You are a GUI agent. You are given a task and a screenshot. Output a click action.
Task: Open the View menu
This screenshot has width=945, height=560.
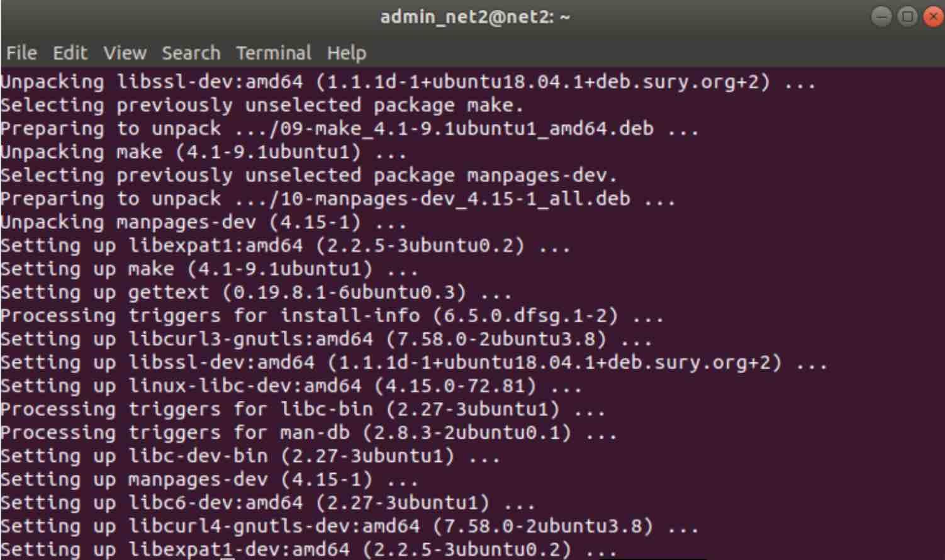coord(125,53)
